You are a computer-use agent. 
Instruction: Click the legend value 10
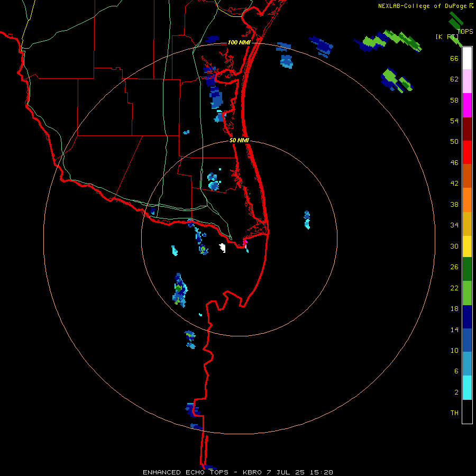pyautogui.click(x=454, y=350)
